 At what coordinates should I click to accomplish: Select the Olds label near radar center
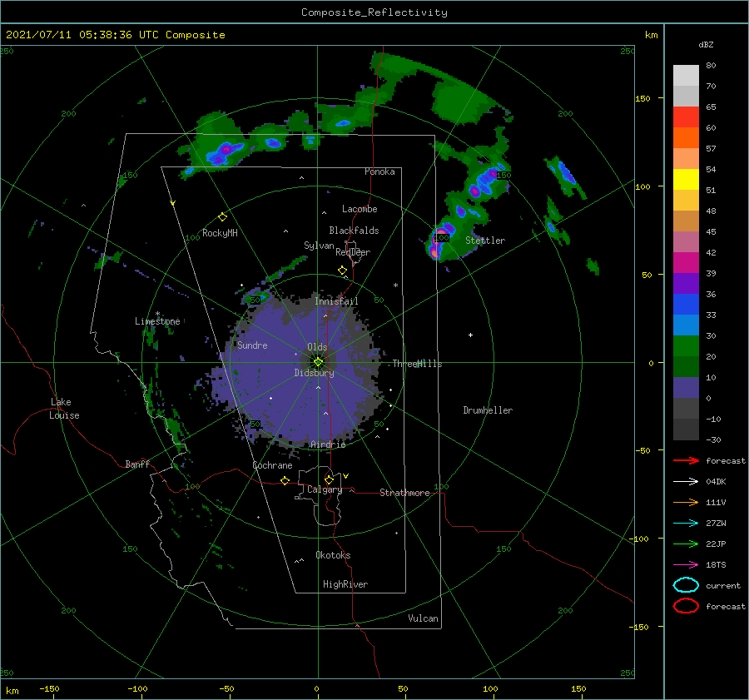pyautogui.click(x=317, y=347)
